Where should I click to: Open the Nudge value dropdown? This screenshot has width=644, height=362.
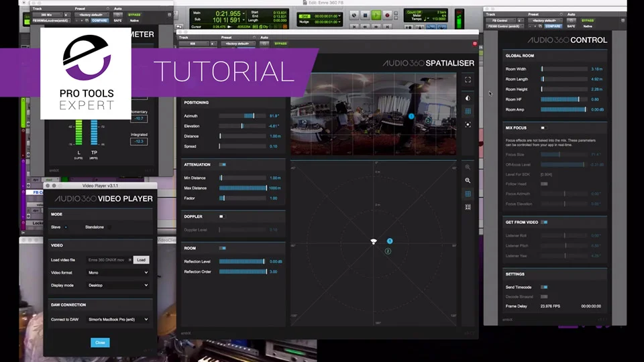339,21
